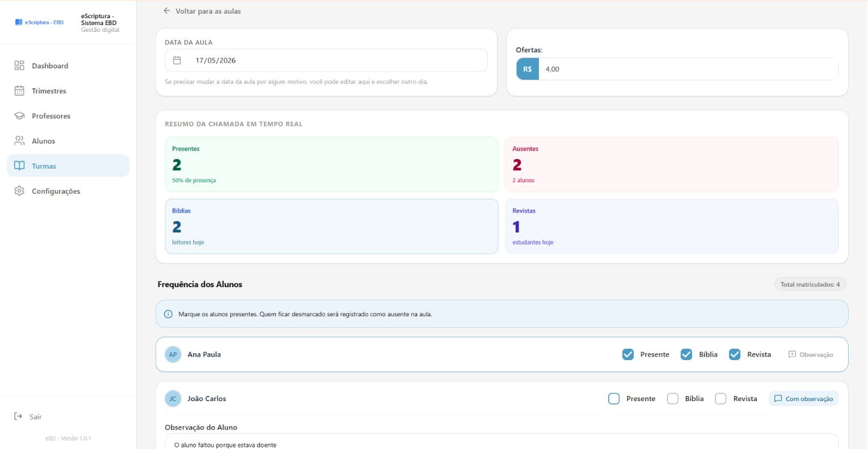868x449 pixels.
Task: Uncheck Bíblia for Ana Paula
Action: [687, 354]
